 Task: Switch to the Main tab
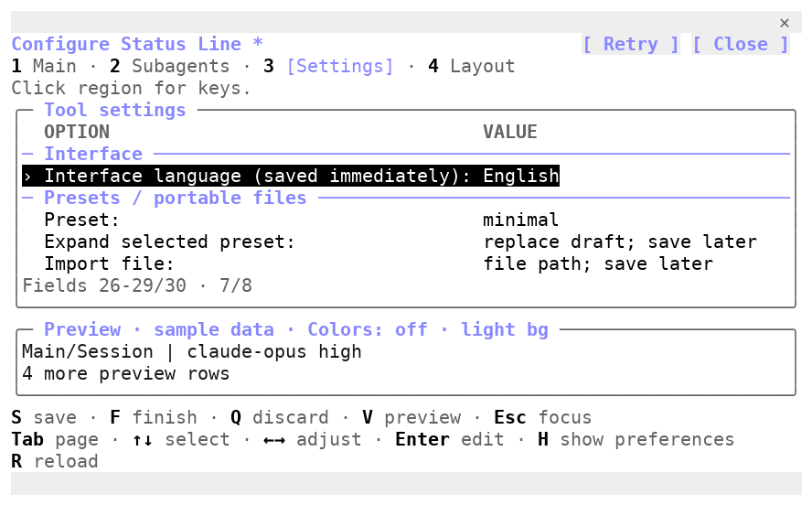click(x=44, y=66)
